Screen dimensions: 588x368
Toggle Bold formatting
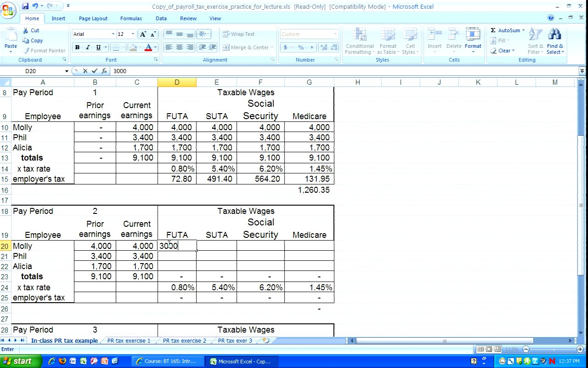tap(77, 47)
